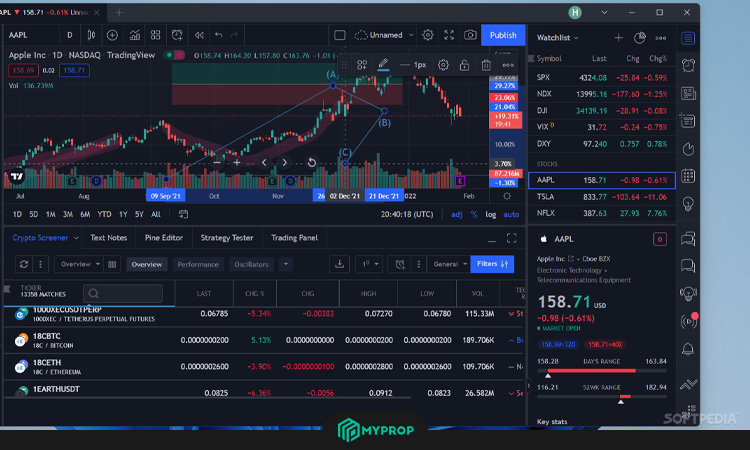The height and width of the screenshot is (450, 750).
Task: Open the screener refresh interval dropdown
Action: pyautogui.click(x=369, y=264)
